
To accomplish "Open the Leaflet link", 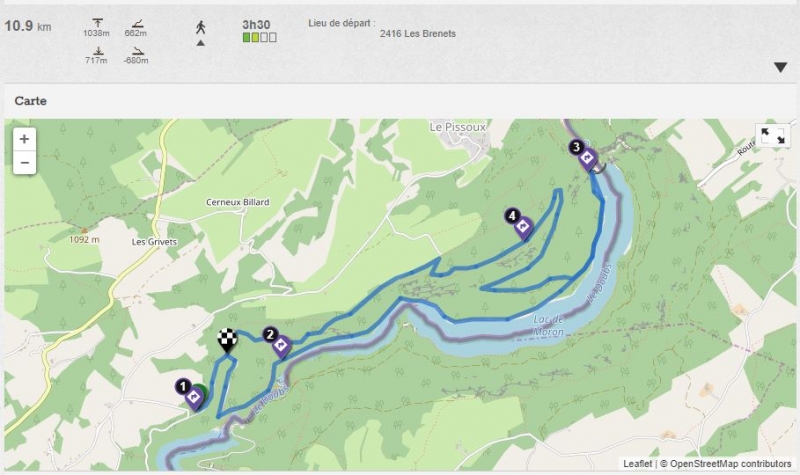I will pyautogui.click(x=636, y=464).
